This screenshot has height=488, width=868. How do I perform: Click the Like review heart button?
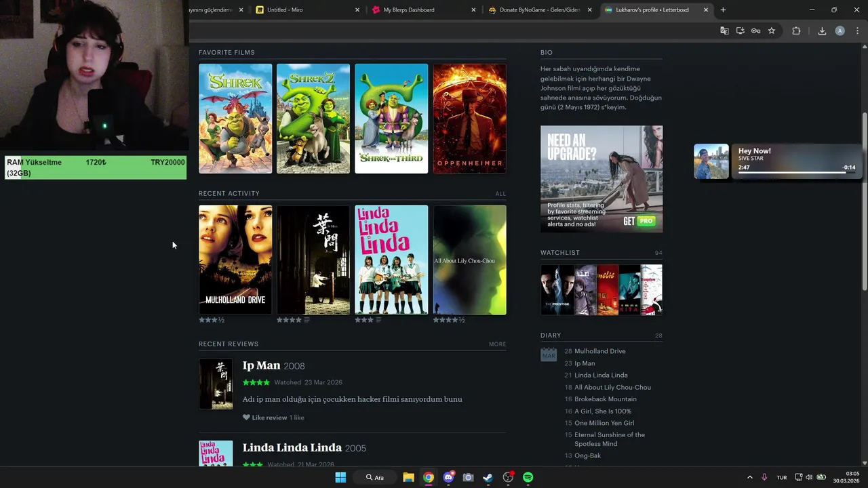[x=264, y=418]
